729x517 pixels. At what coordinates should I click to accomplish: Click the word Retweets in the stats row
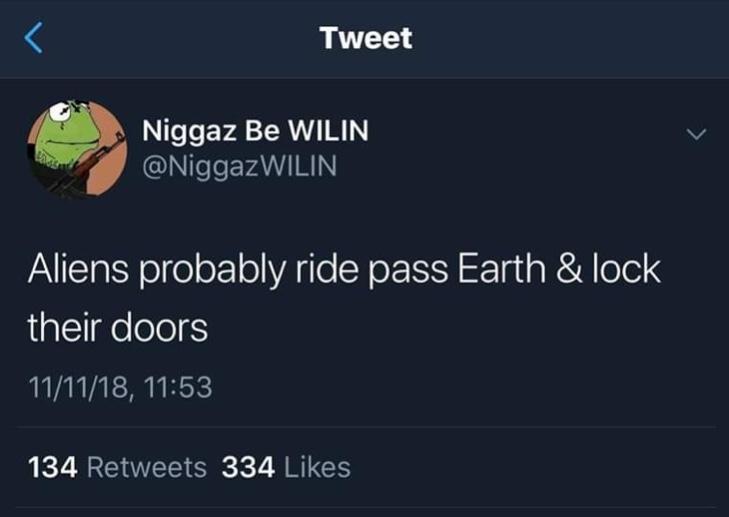coord(146,467)
